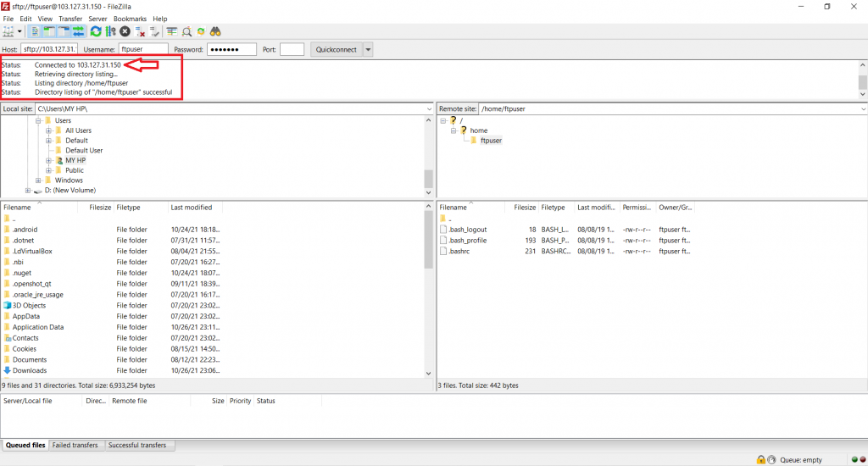Open the Quickconnect history dropdown
868x466 pixels.
tap(368, 49)
